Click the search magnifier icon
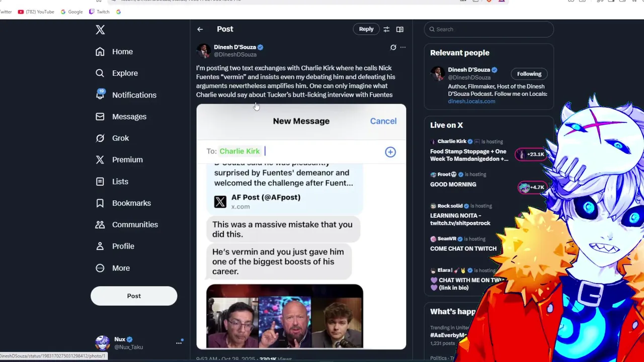The height and width of the screenshot is (362, 644). tap(432, 29)
